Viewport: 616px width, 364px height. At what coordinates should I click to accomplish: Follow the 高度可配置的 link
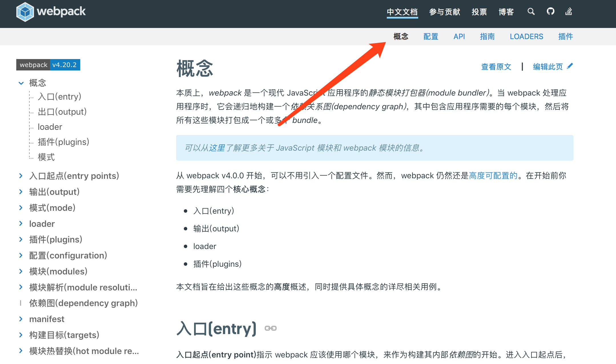493,175
